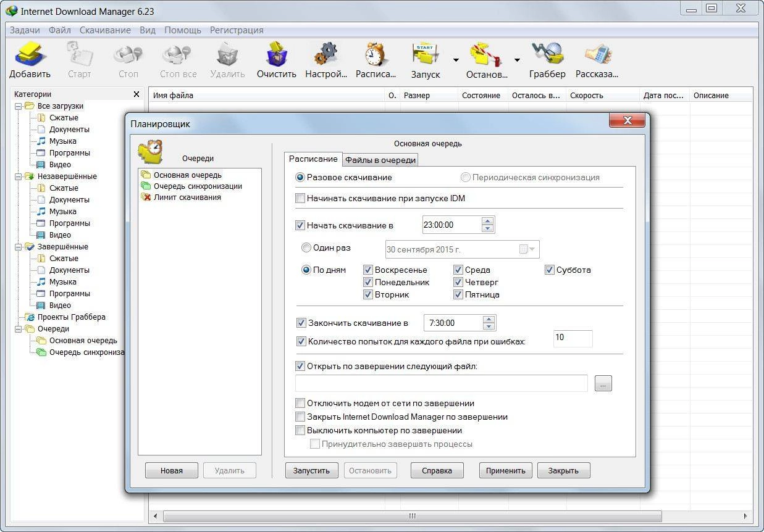764x532 pixels.
Task: Select Программы under Незавершённые
Action: pyautogui.click(x=70, y=223)
